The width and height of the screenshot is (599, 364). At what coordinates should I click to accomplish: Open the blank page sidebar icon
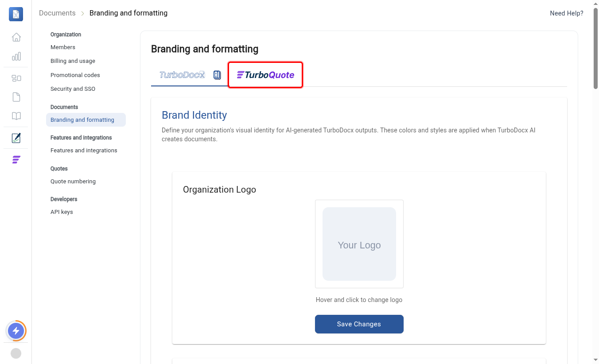click(x=16, y=97)
